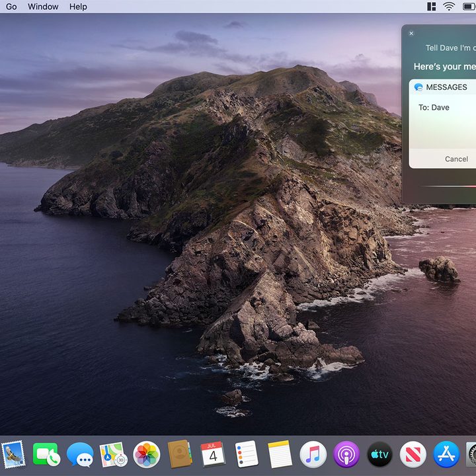The height and width of the screenshot is (476, 476).
Task: Open the Messages app in the Dock
Action: [x=80, y=454]
